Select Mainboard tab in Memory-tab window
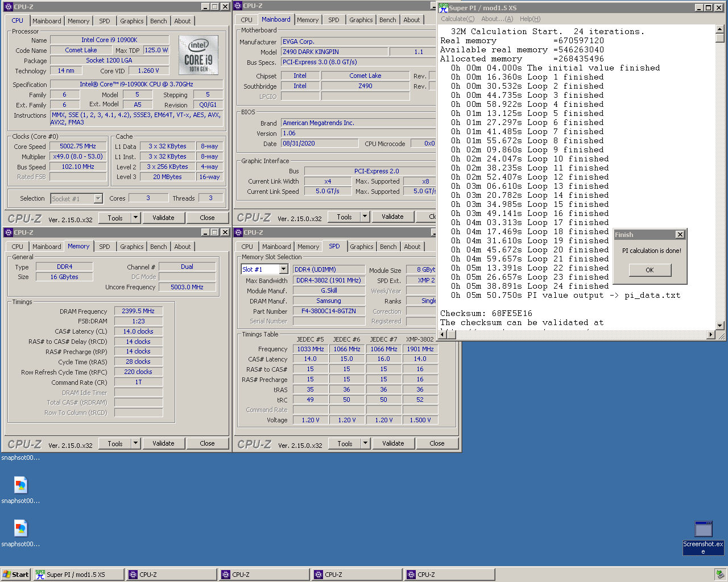 47,247
